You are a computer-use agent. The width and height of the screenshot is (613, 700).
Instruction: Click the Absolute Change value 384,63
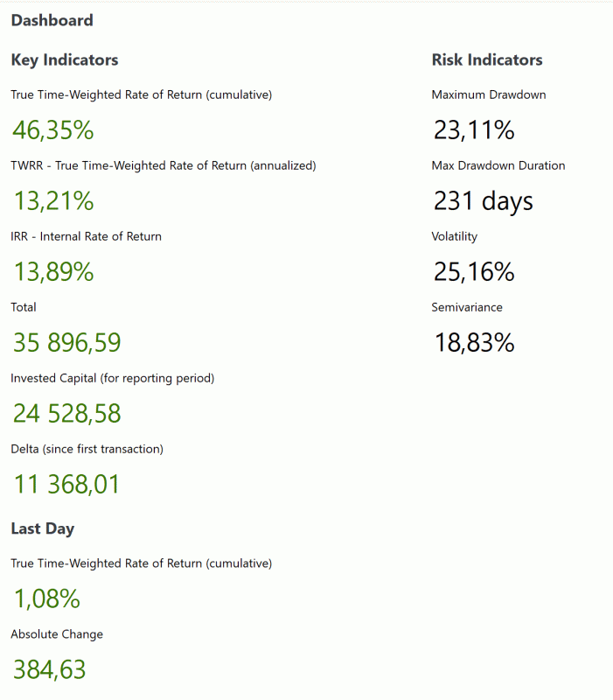(49, 670)
